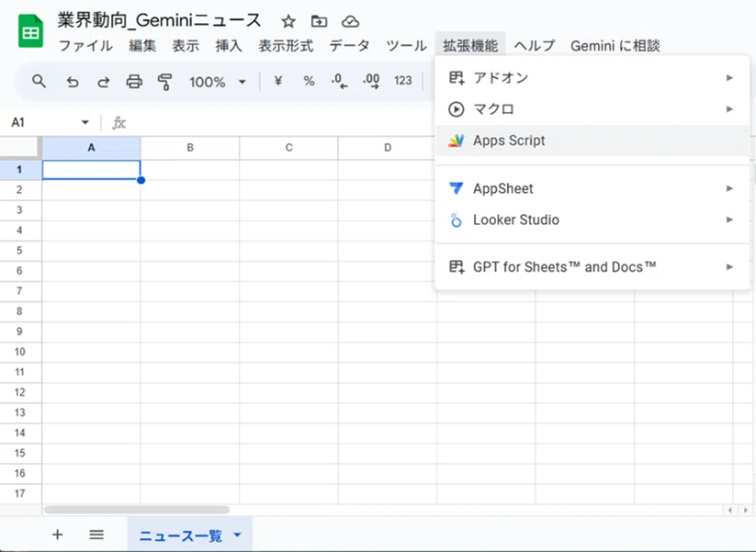Open the Google Sheets home icon
This screenshot has height=552, width=756.
pos(30,31)
